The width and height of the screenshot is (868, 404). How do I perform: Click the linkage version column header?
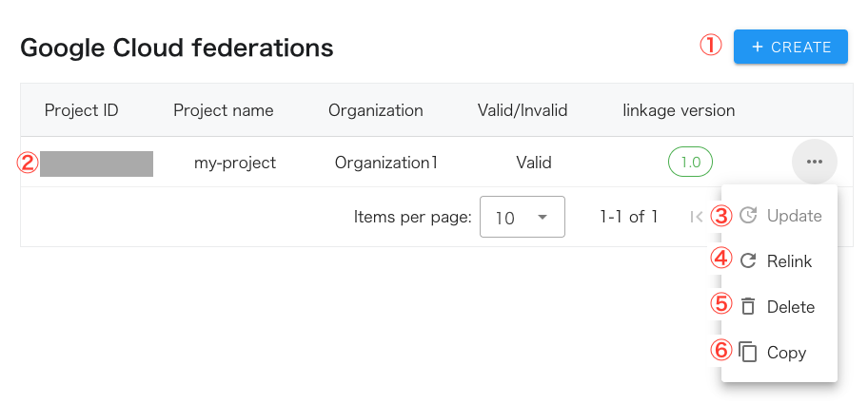click(x=679, y=110)
